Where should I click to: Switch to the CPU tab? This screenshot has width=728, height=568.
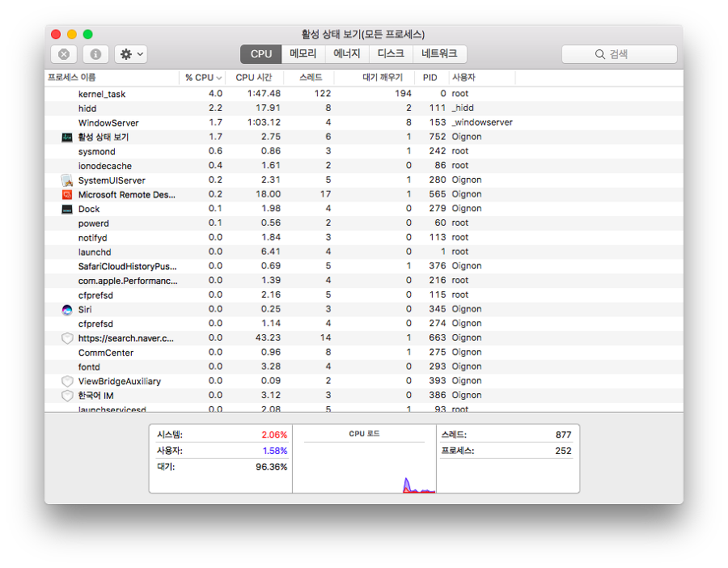tap(261, 54)
